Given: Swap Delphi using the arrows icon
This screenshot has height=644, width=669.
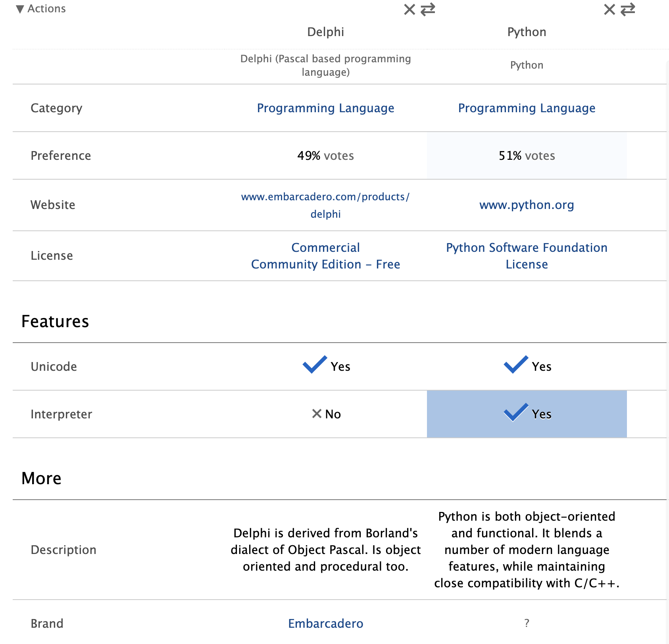Looking at the screenshot, I should [428, 10].
